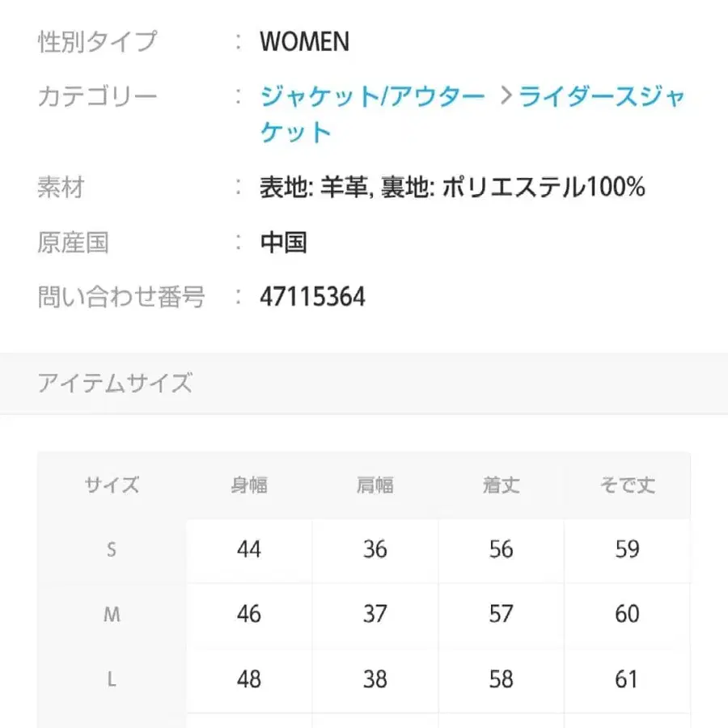Viewport: 728px width, 728px height.
Task: Click the 身幅 column header
Action: click(x=248, y=485)
